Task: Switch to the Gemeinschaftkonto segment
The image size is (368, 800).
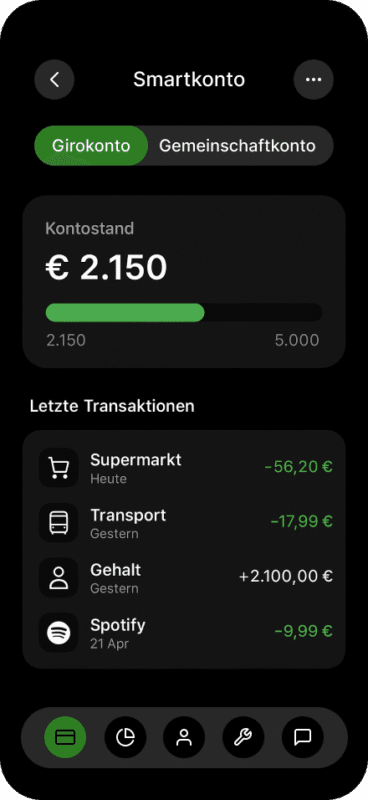Action: click(x=237, y=146)
